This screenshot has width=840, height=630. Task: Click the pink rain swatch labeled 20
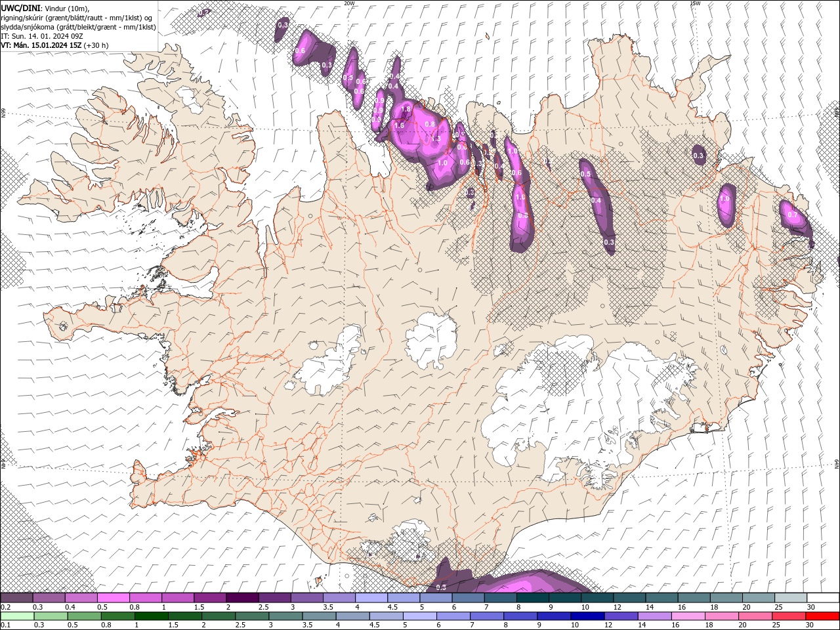755,616
